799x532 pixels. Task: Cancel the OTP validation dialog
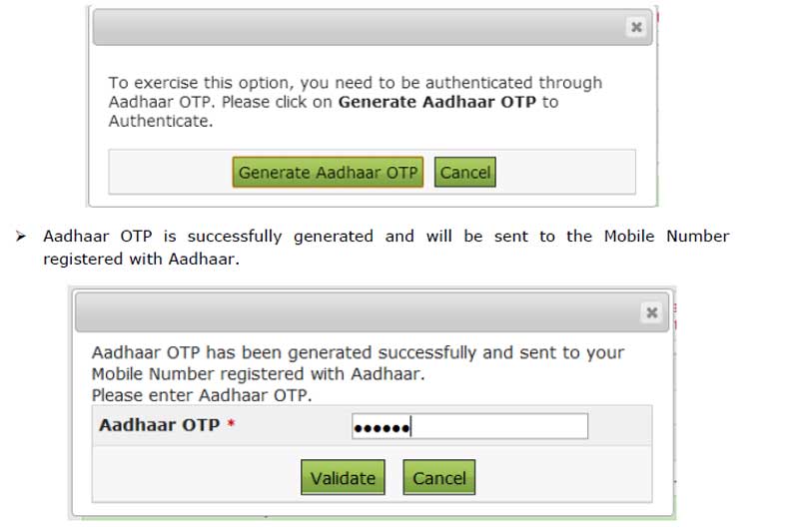click(439, 477)
